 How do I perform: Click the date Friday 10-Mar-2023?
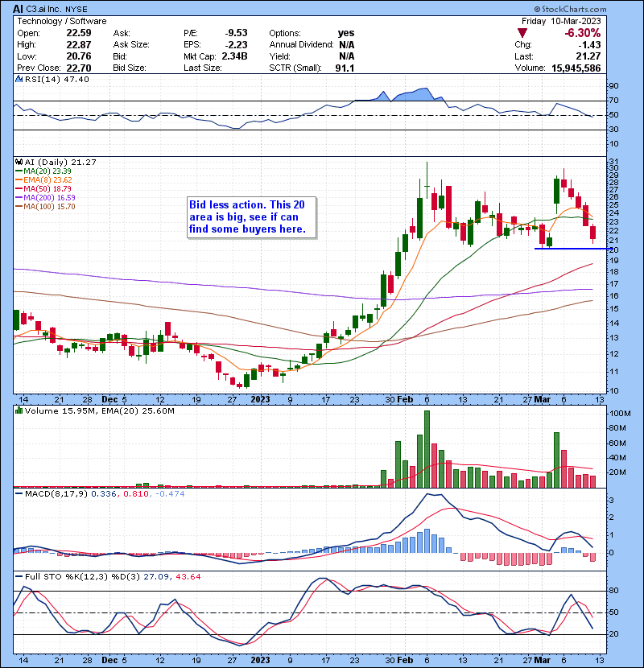(x=561, y=21)
